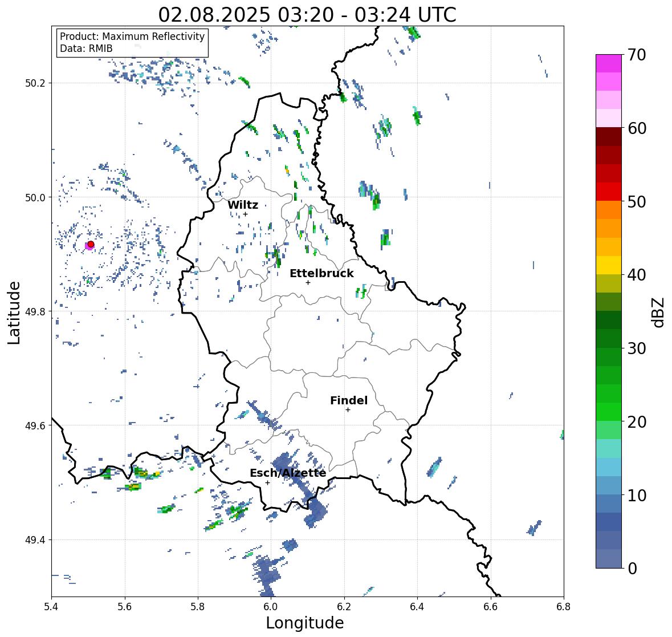
Task: Click the longitude tick label 5.4
Action: [51, 607]
